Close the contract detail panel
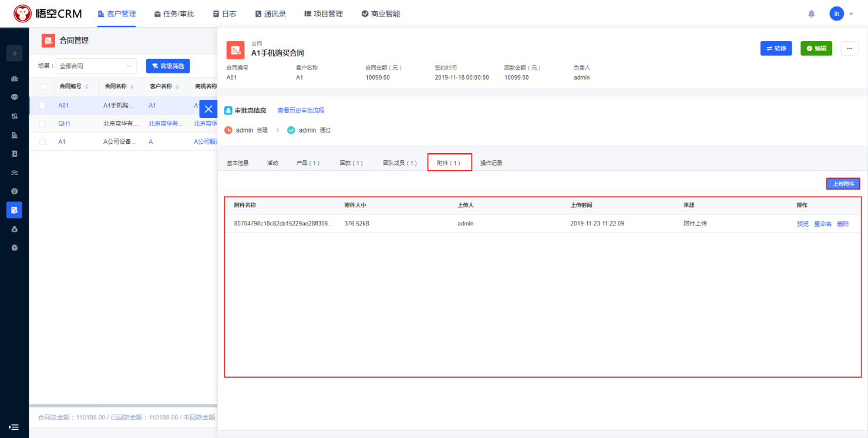 pos(208,109)
